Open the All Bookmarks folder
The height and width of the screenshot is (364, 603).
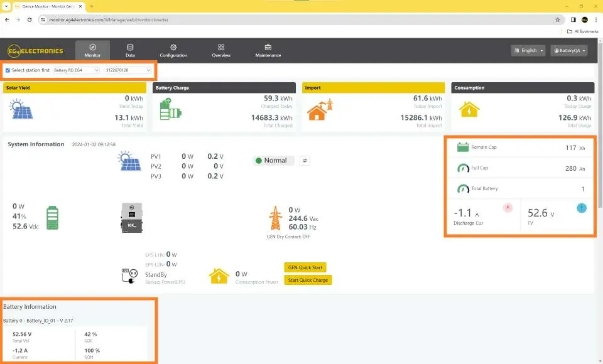click(583, 31)
